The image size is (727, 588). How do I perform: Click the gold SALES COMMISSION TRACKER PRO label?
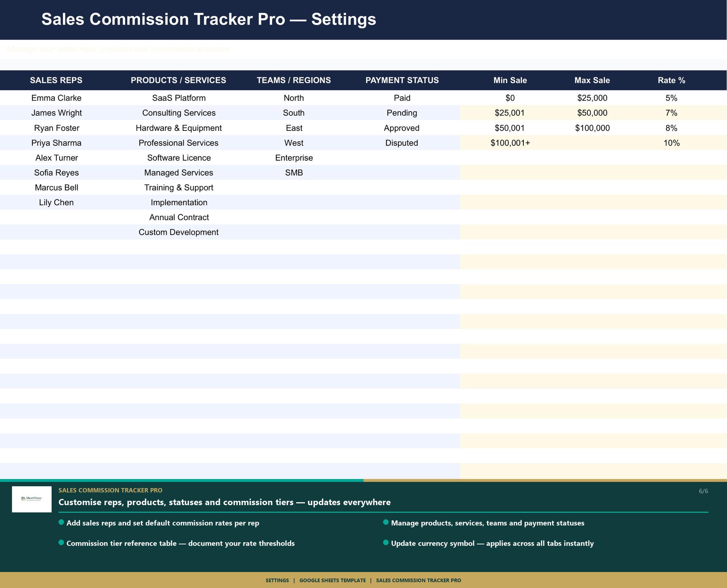point(111,490)
